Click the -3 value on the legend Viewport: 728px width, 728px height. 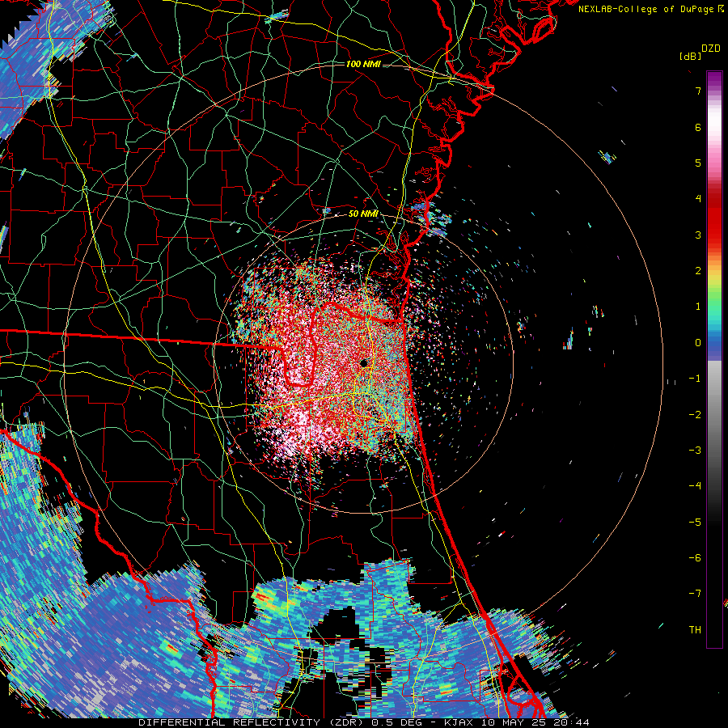(695, 451)
